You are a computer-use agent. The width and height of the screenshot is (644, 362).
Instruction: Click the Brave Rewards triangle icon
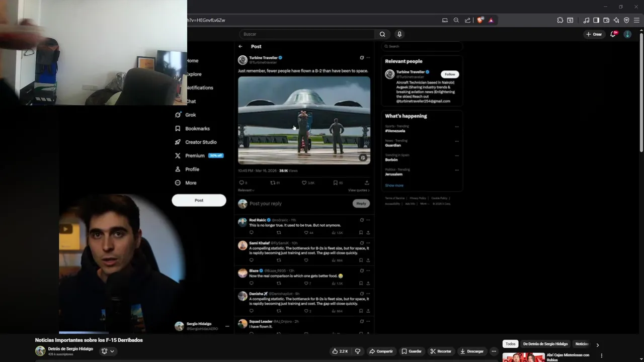(491, 20)
